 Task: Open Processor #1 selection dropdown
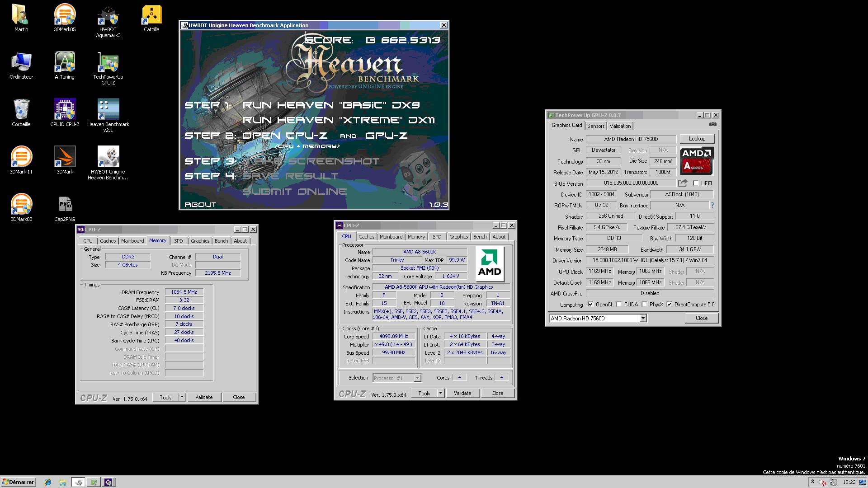point(417,378)
